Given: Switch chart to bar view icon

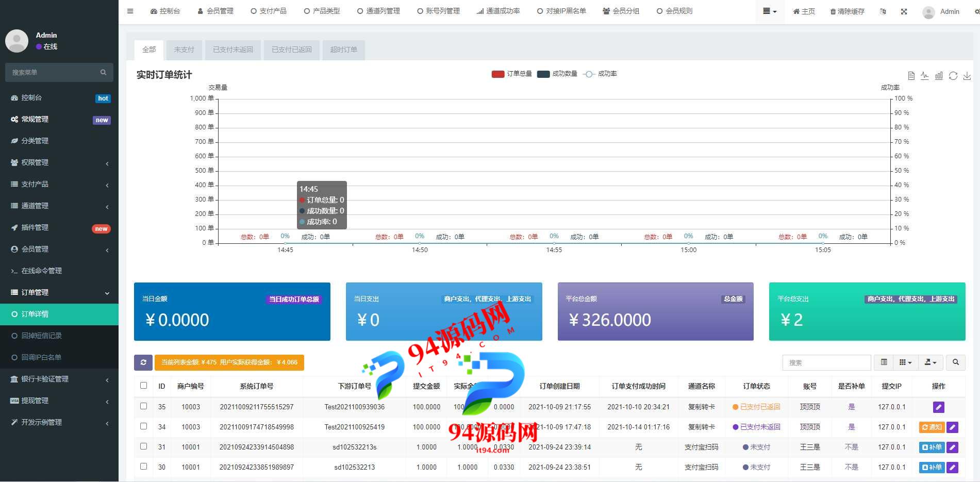Looking at the screenshot, I should click(939, 76).
